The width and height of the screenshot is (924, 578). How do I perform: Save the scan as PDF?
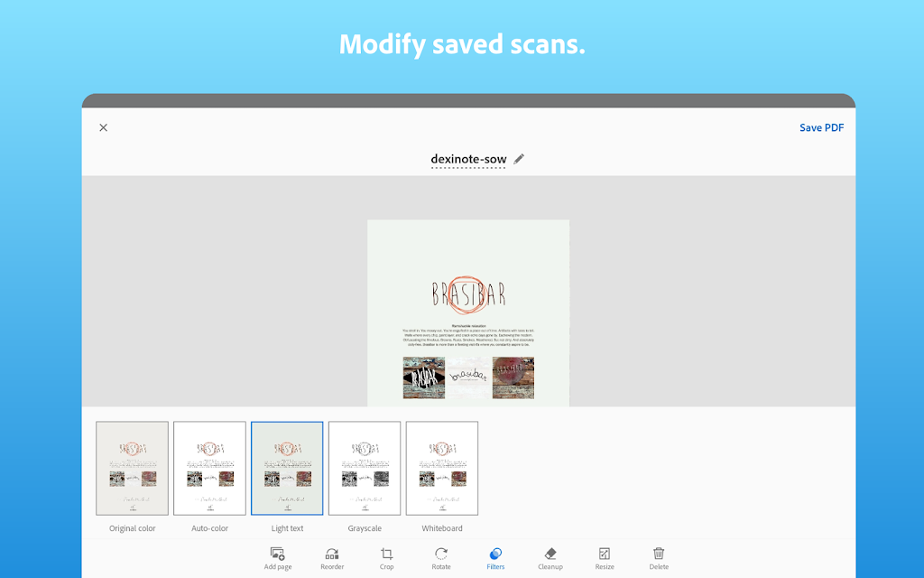(821, 127)
